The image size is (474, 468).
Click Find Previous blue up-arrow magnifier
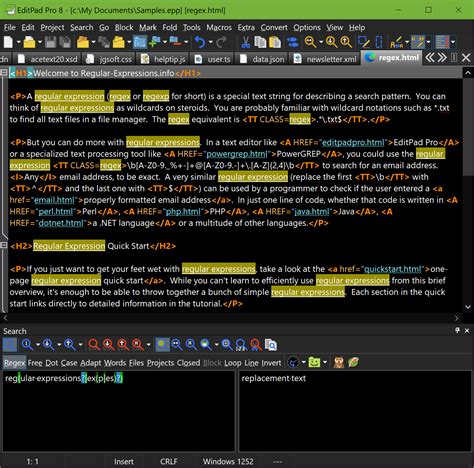pyautogui.click(x=70, y=344)
